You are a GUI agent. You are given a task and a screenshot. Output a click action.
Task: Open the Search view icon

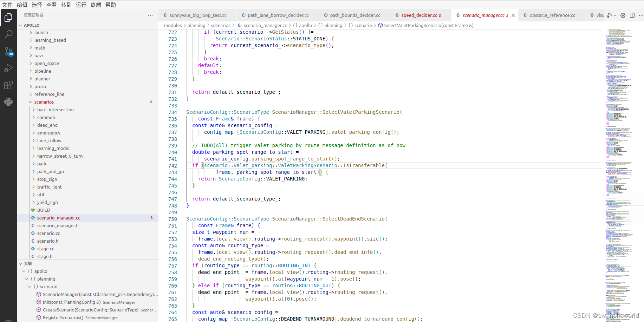click(x=8, y=34)
